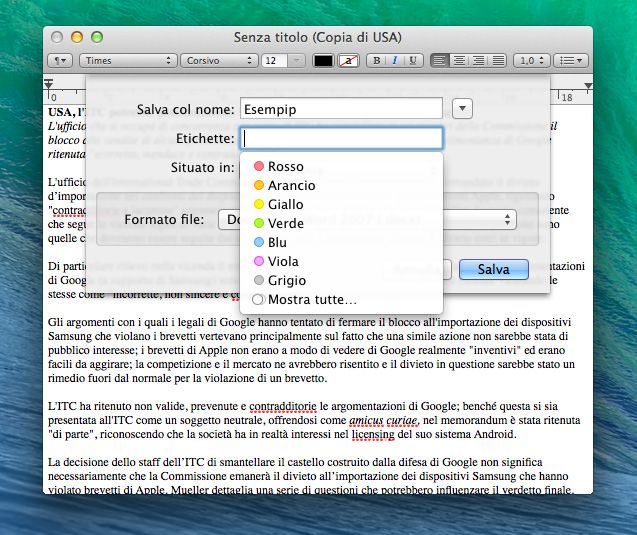Viewport: 637px width, 535px height.
Task: Click the Salva col nome text field
Action: tap(341, 108)
